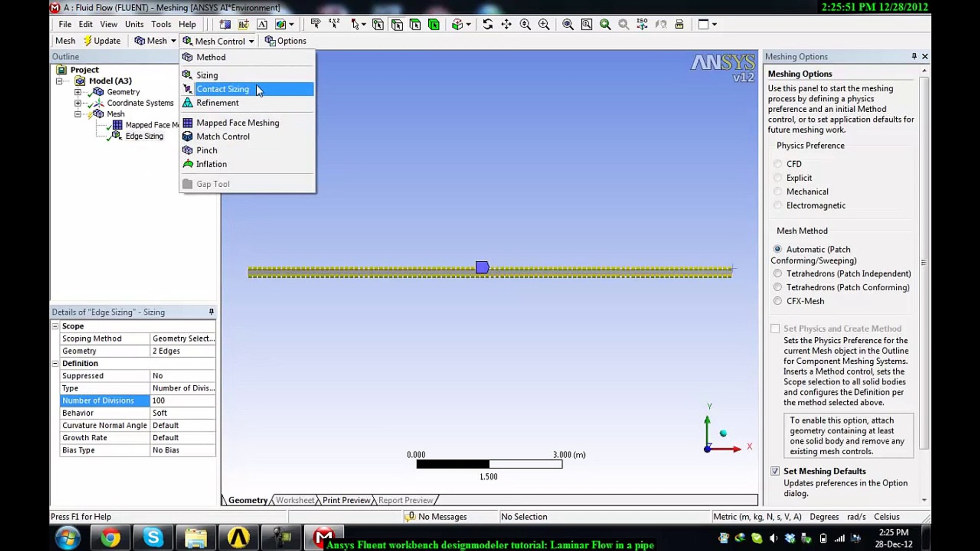Click the Zoom to Fit icon
The height and width of the screenshot is (551, 980).
pyautogui.click(x=568, y=24)
